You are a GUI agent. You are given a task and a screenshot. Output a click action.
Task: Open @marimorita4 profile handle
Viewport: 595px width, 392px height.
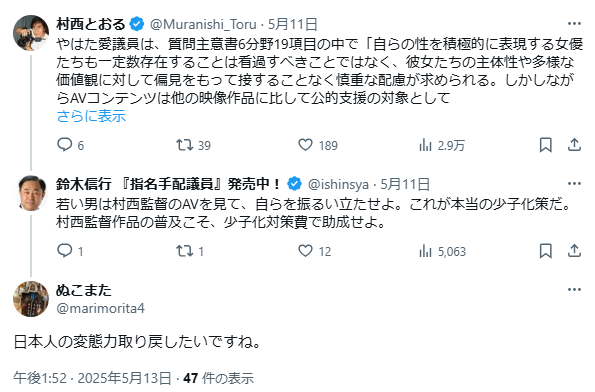[101, 308]
